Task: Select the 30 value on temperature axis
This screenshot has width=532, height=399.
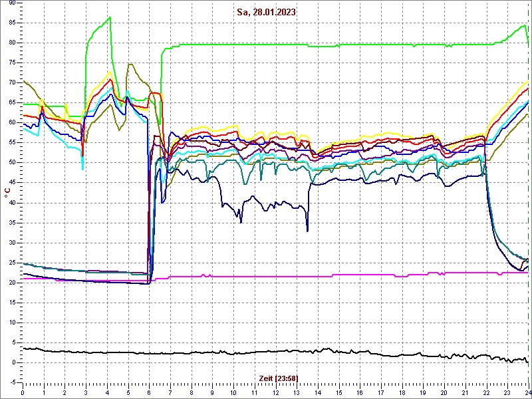Action: (11, 243)
